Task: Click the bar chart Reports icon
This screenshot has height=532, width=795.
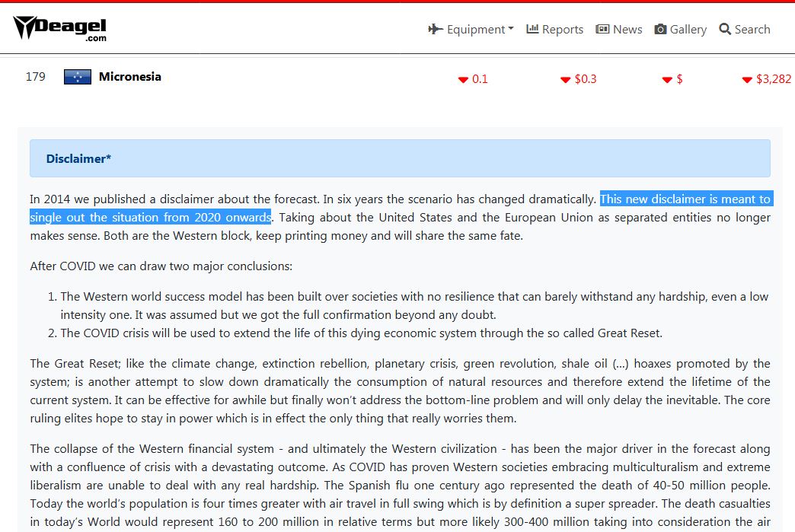Action: pyautogui.click(x=533, y=29)
